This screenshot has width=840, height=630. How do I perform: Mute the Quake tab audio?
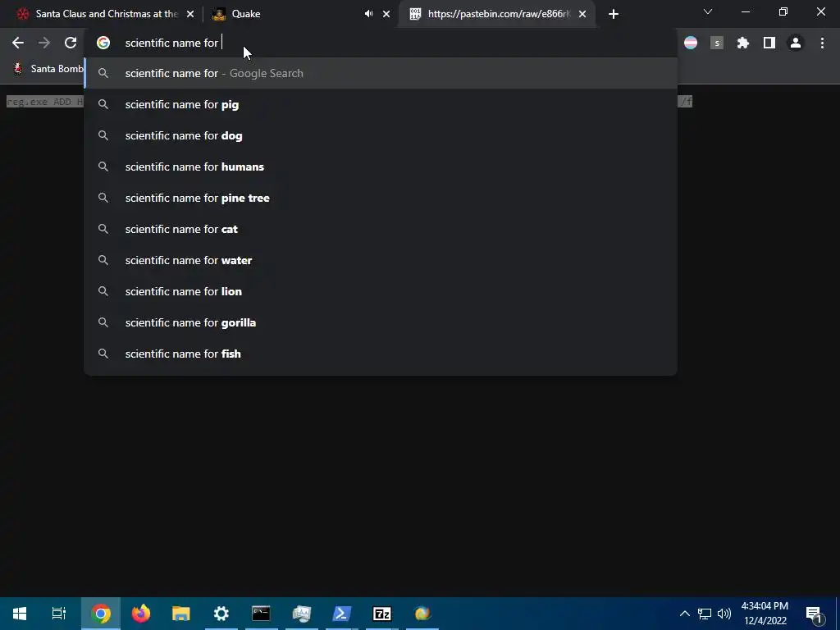[368, 14]
